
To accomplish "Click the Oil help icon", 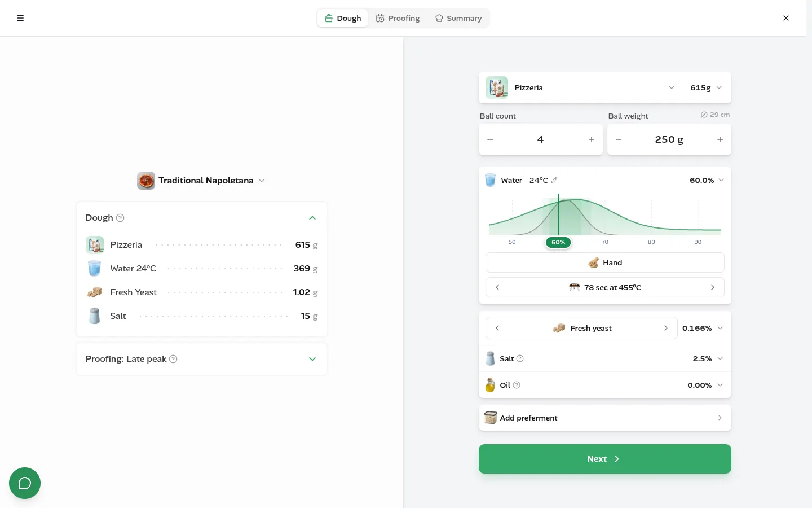I will click(x=517, y=385).
